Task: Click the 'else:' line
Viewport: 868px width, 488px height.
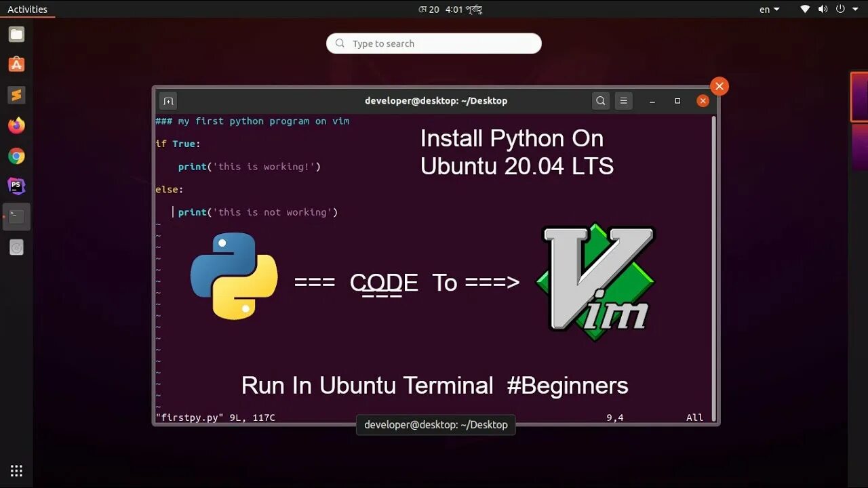Action: pos(170,190)
